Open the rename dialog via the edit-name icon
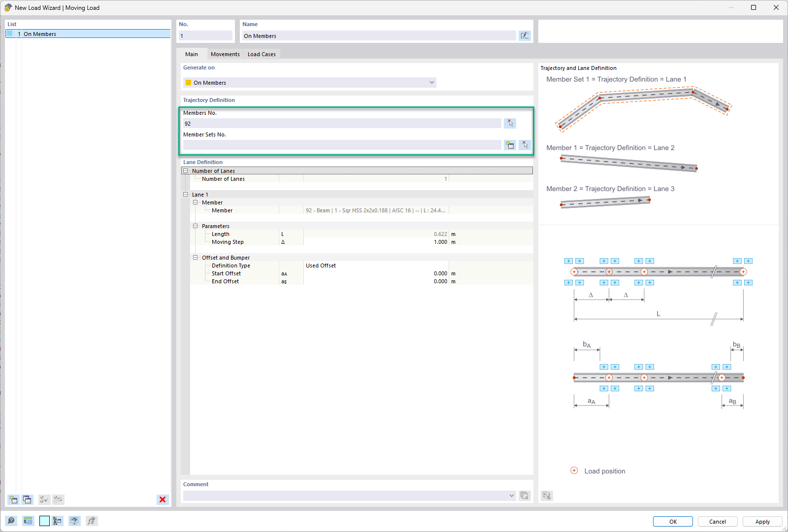The height and width of the screenshot is (532, 788). coord(525,35)
